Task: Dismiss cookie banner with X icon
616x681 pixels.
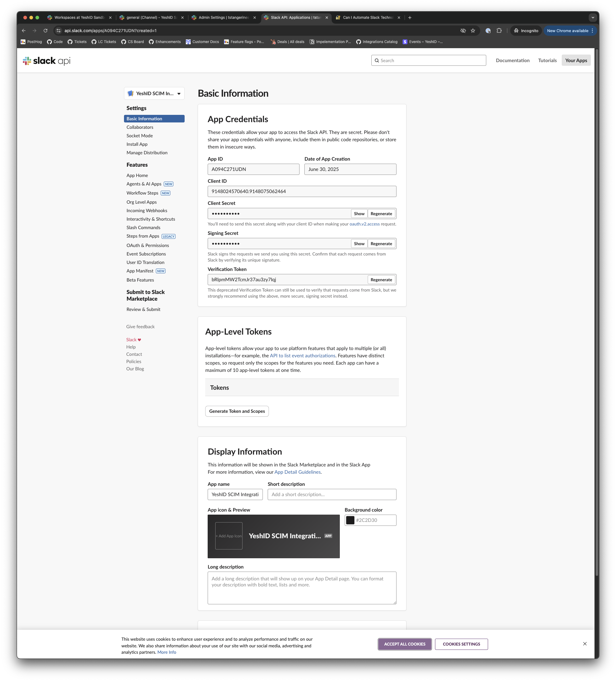Action: coord(585,644)
